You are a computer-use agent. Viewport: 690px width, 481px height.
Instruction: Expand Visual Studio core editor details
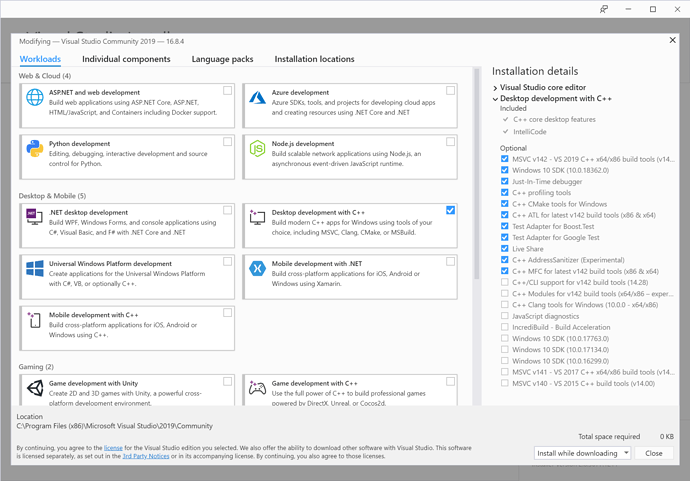point(495,88)
